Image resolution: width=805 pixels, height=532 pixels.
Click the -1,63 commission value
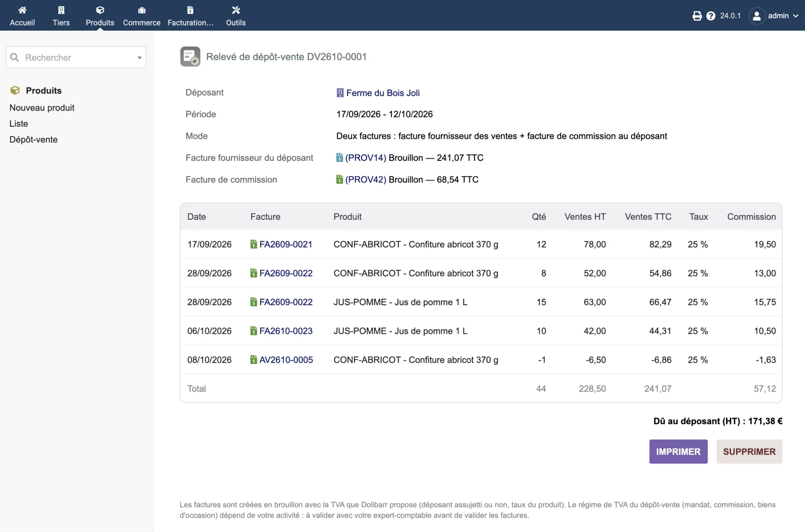(766, 360)
